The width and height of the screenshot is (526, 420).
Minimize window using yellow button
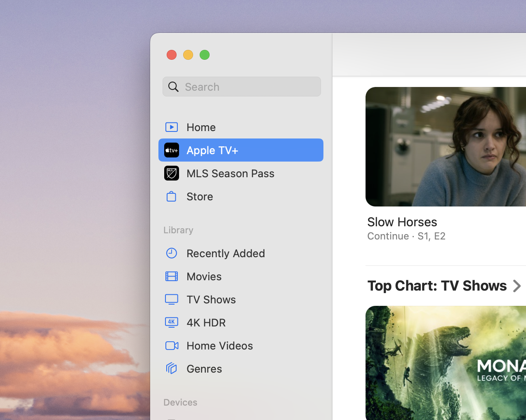tap(188, 55)
